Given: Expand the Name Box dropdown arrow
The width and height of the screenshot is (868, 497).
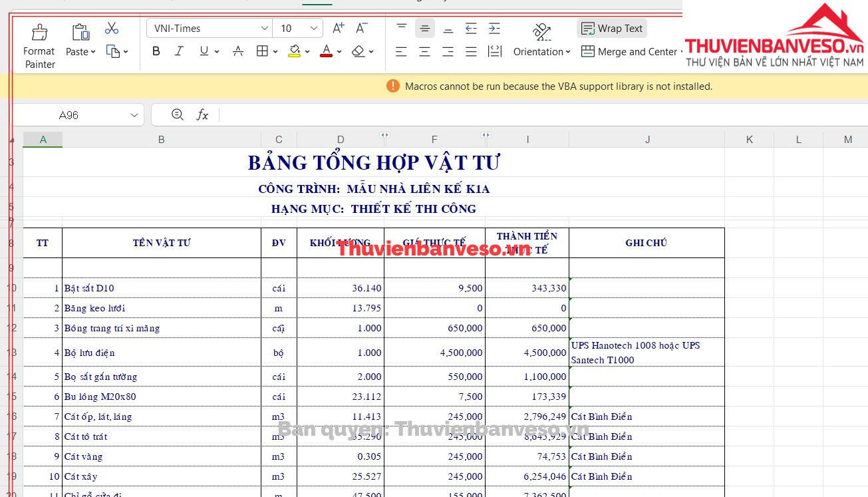Looking at the screenshot, I should tap(134, 115).
